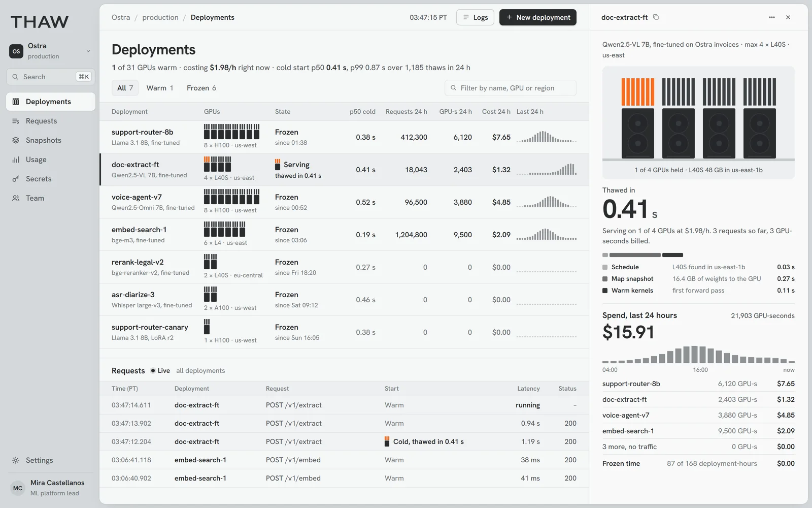Click the support-router-8b GPU grid icon
812x508 pixels.
click(x=231, y=132)
